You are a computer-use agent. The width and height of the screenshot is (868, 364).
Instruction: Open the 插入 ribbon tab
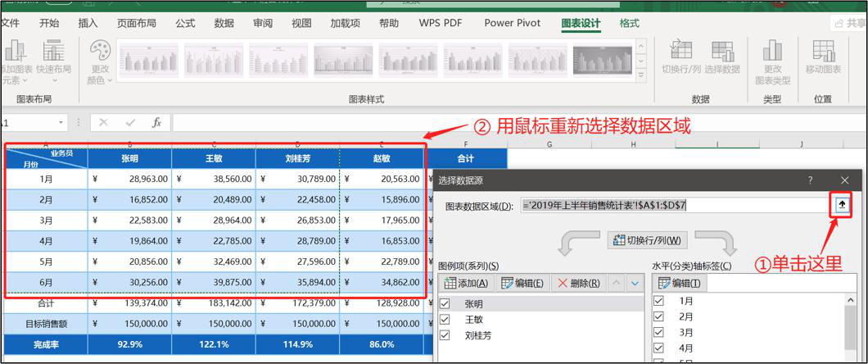tap(88, 23)
